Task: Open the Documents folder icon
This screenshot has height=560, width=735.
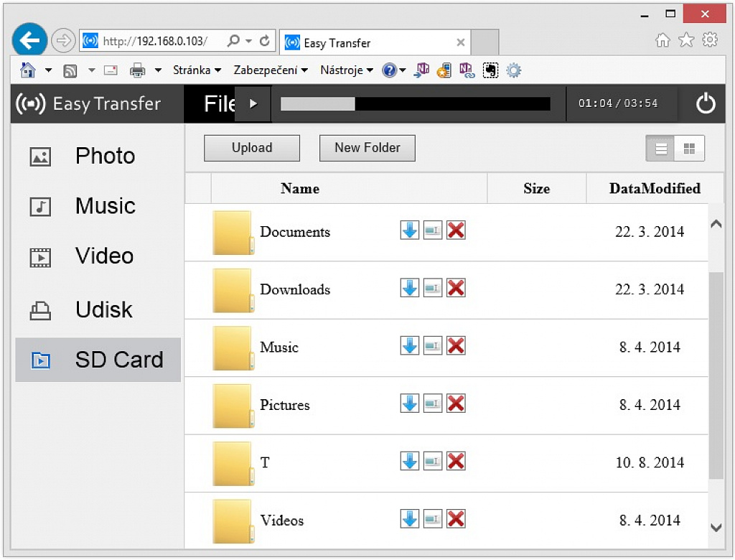Action: tap(233, 233)
